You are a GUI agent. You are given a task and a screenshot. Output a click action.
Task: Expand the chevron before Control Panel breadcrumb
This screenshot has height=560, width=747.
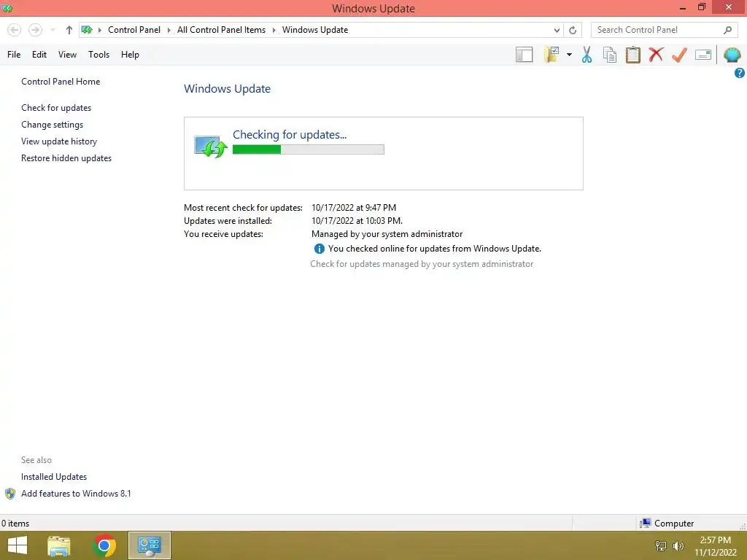coord(100,30)
